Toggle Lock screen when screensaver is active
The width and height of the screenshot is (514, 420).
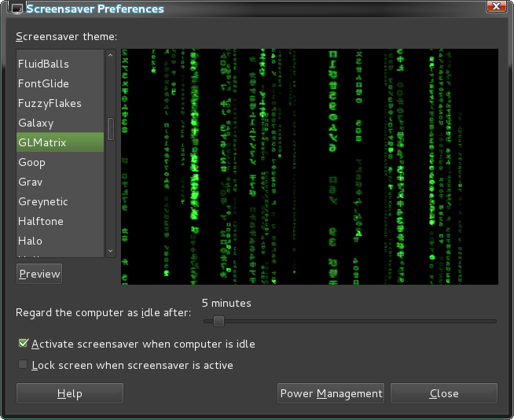(x=24, y=365)
